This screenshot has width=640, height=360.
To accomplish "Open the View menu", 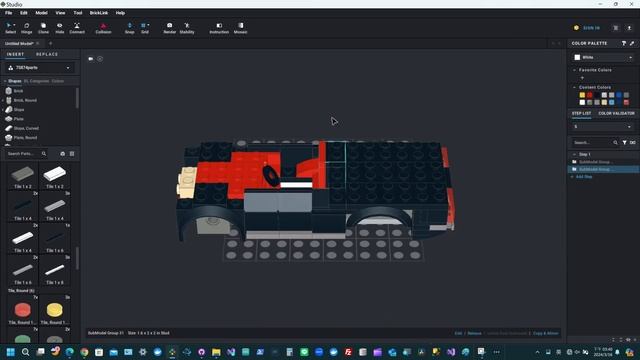I will point(60,13).
